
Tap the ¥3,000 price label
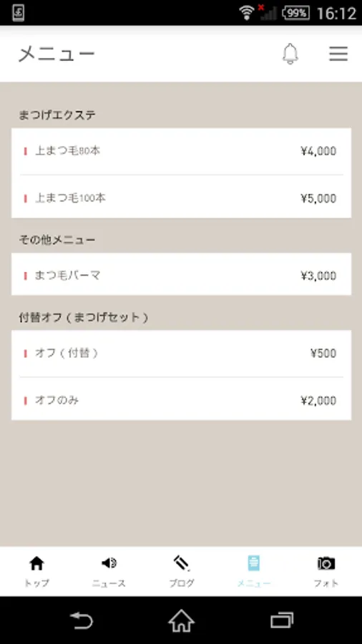tap(318, 275)
